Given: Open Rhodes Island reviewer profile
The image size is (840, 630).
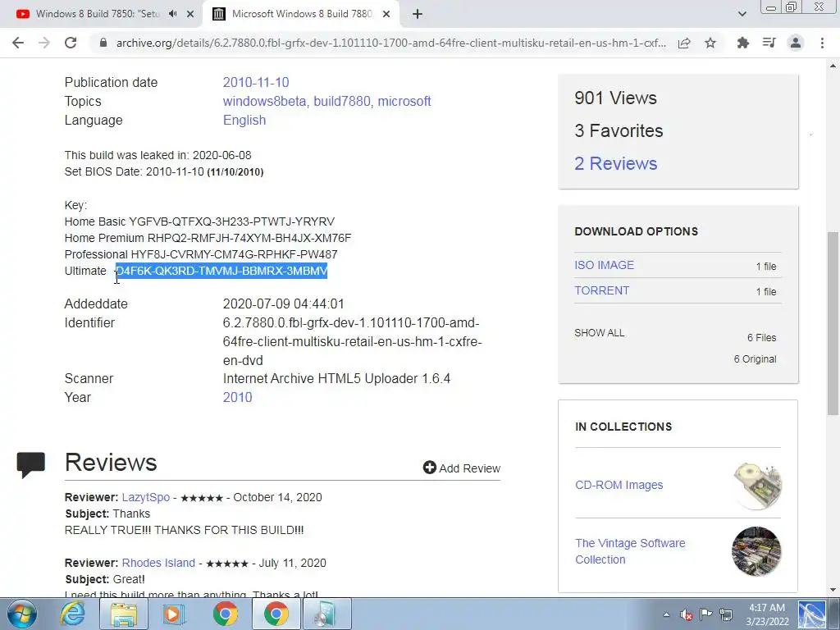Looking at the screenshot, I should click(158, 563).
